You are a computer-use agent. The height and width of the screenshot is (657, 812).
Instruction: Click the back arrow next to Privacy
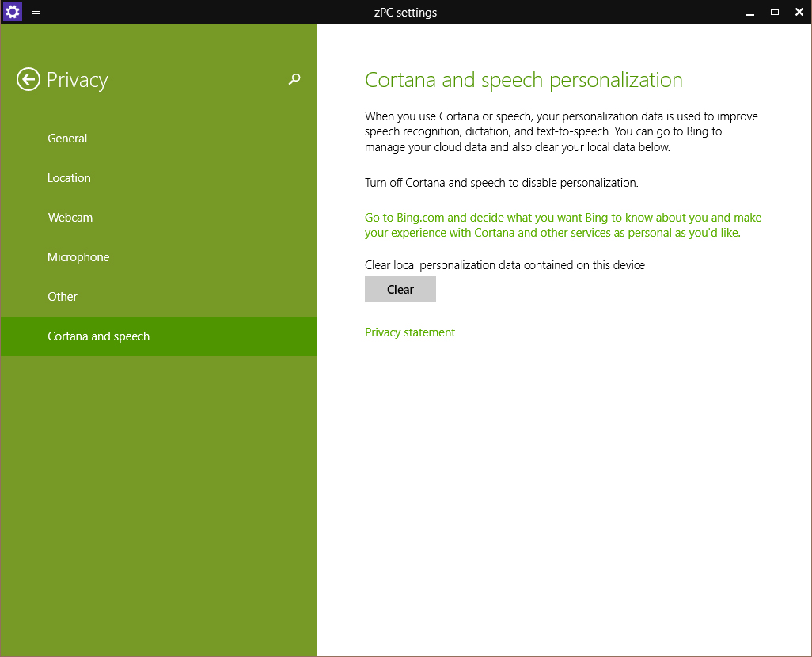(x=28, y=80)
